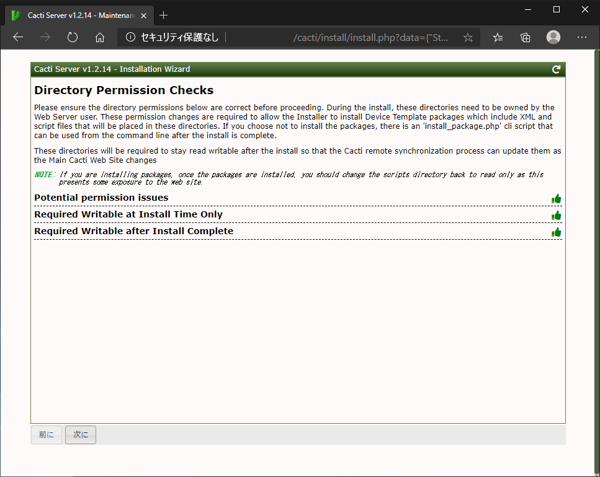This screenshot has height=477, width=600.
Task: Open the favorites list icon
Action: tap(498, 37)
